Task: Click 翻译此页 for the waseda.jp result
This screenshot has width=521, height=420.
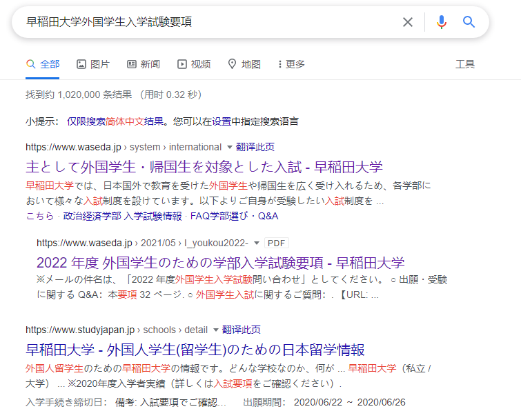Action: [255, 147]
